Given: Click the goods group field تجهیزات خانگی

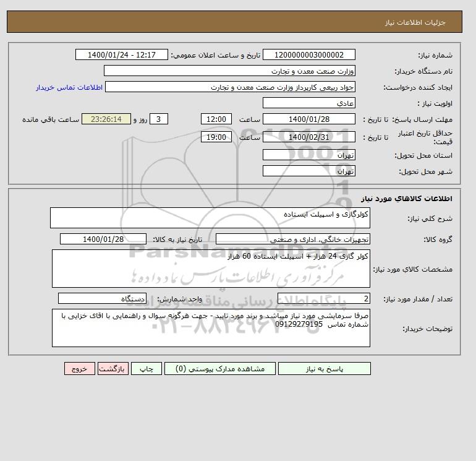Looking at the screenshot, I should pyautogui.click(x=293, y=239).
